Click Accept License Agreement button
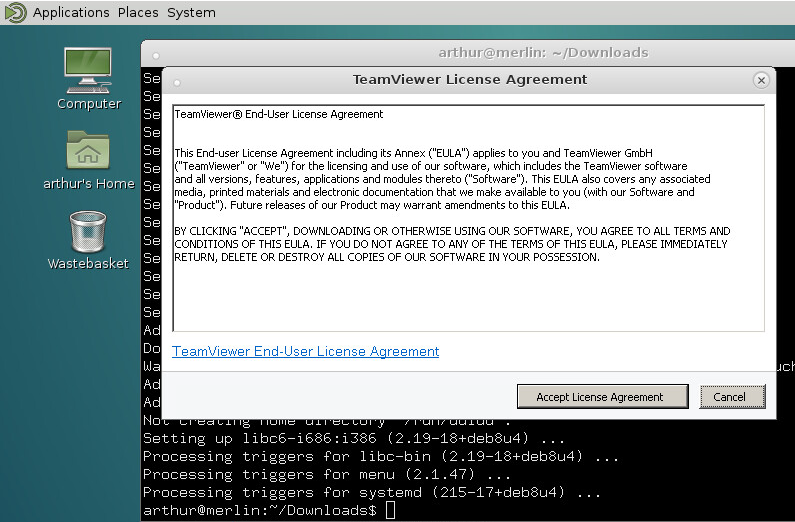 [x=602, y=396]
